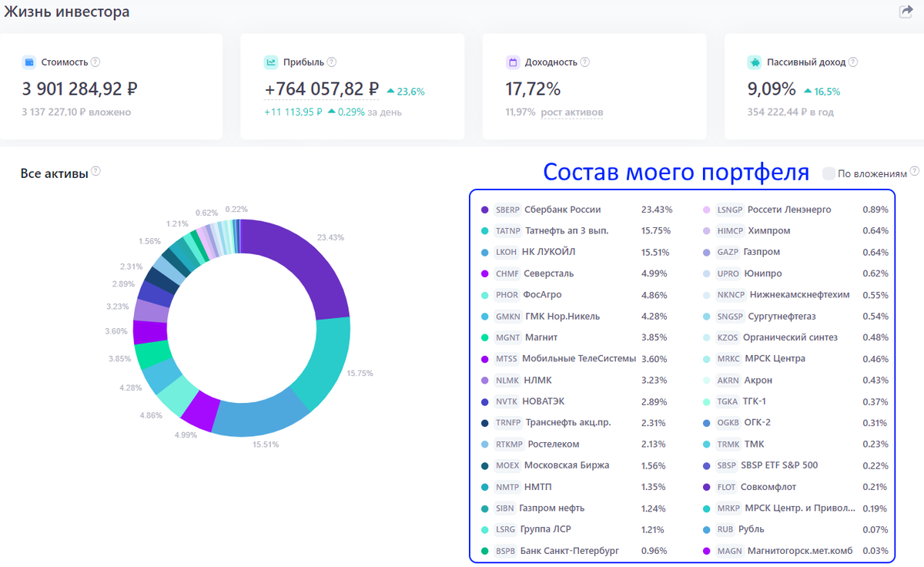Click the рост активов link
The height and width of the screenshot is (567, 924).
pos(572,112)
